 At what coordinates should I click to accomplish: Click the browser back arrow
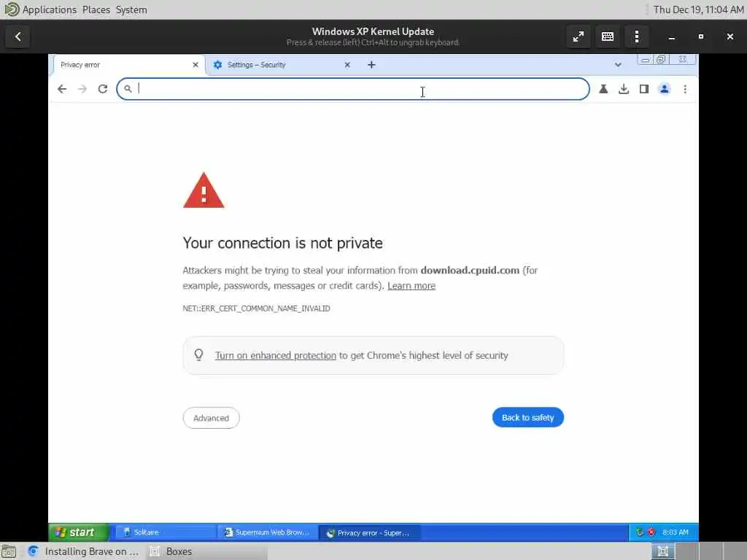pos(62,89)
